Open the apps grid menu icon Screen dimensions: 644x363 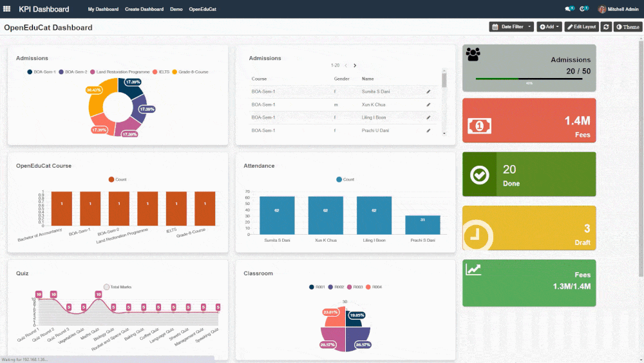7,9
